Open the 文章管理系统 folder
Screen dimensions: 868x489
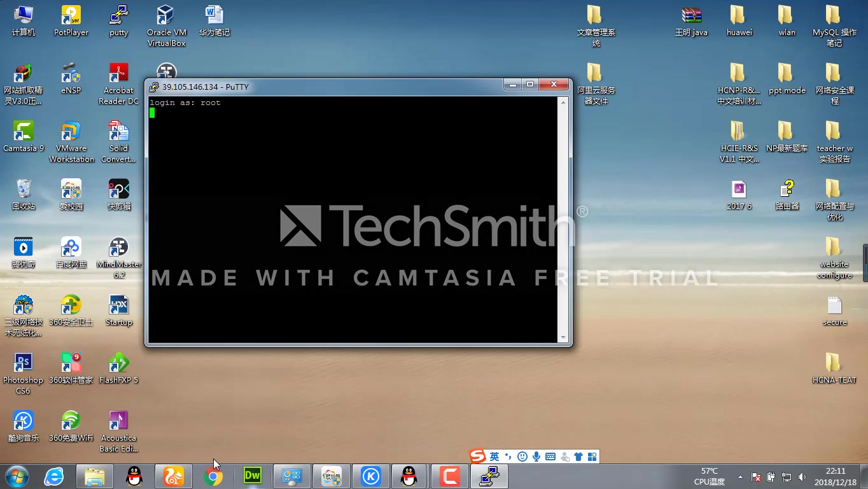point(596,25)
